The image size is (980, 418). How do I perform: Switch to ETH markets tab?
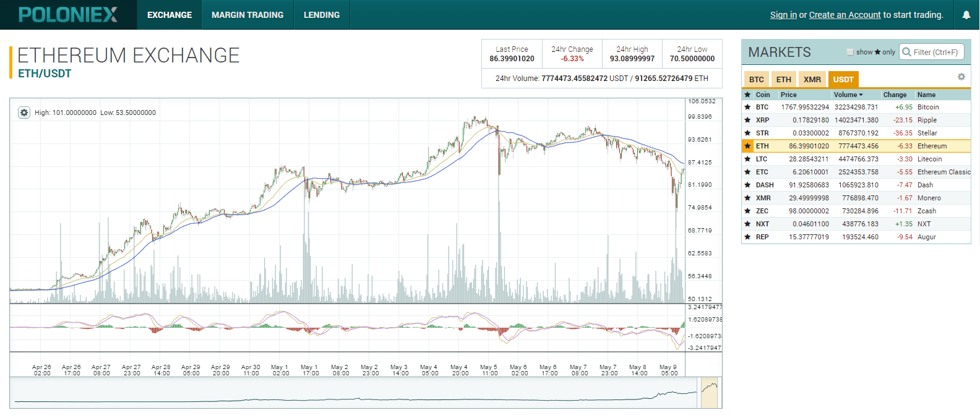click(783, 79)
